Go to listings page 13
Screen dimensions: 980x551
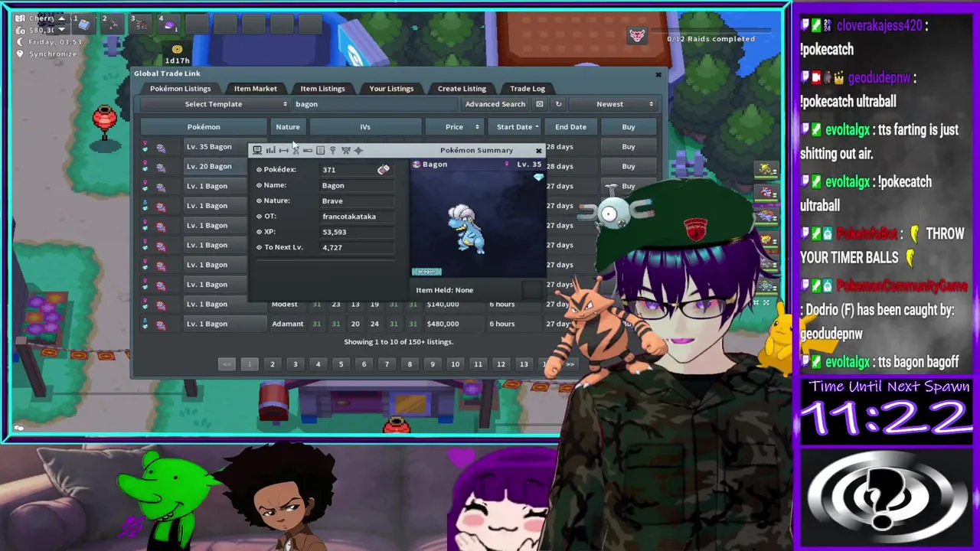tap(524, 364)
